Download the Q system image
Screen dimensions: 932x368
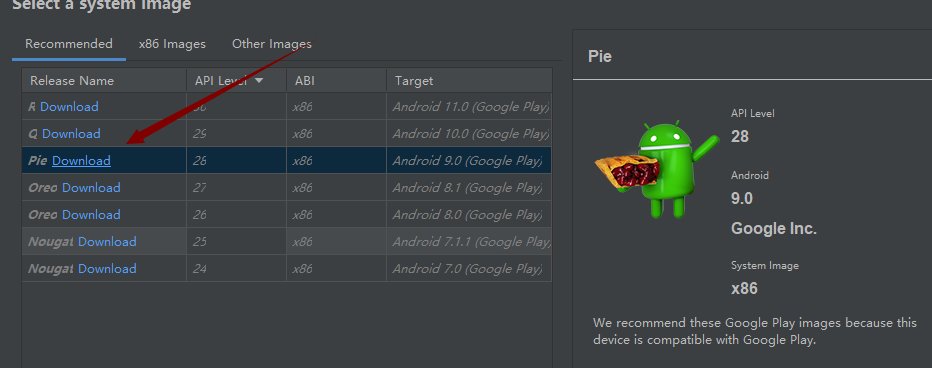coord(71,134)
